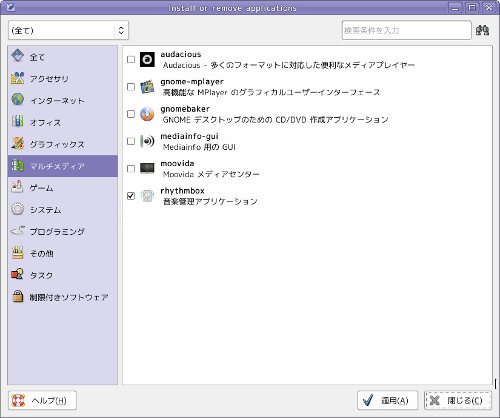Viewport: 500px width, 418px height.
Task: Select the マルチメディア category label
Action: [x=57, y=166]
